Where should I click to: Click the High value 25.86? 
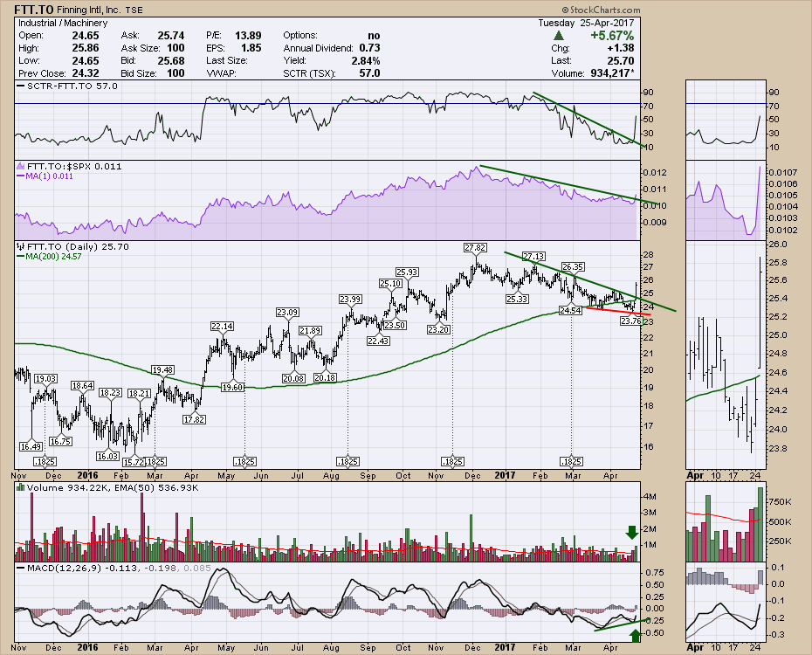pos(86,48)
